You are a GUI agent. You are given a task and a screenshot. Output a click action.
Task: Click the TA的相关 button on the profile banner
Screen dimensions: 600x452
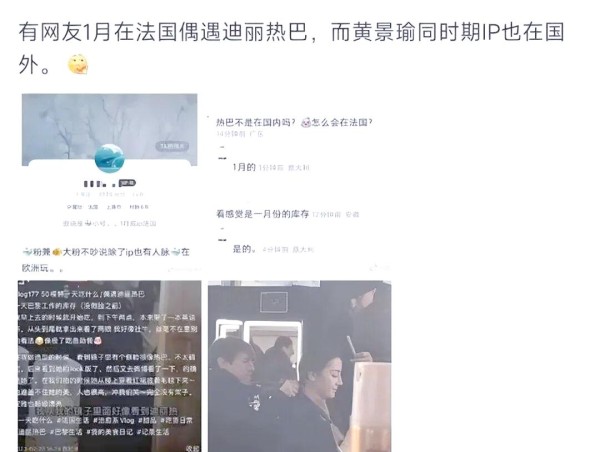tap(172, 146)
